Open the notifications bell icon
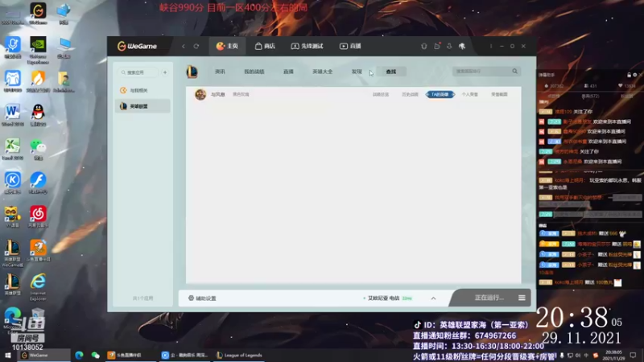Image resolution: width=644 pixels, height=362 pixels. click(424, 46)
